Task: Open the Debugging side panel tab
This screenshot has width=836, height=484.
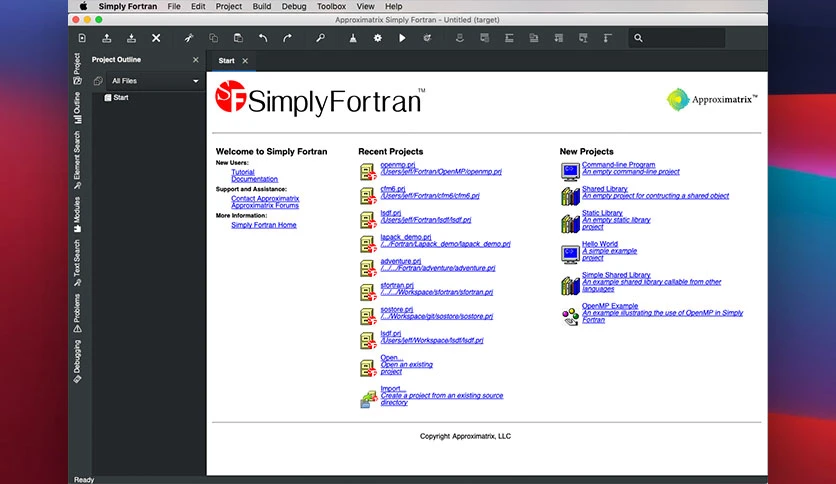Action: [x=77, y=361]
